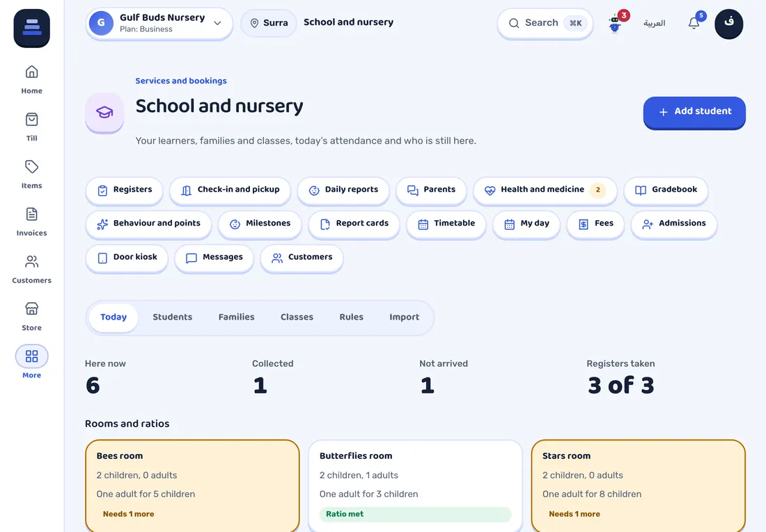The image size is (766, 532).
Task: Open the Admissions chip
Action: [674, 224]
